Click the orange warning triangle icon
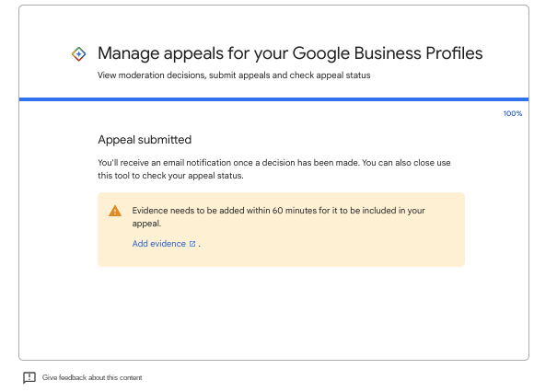This screenshot has height=392, width=557. 115,211
